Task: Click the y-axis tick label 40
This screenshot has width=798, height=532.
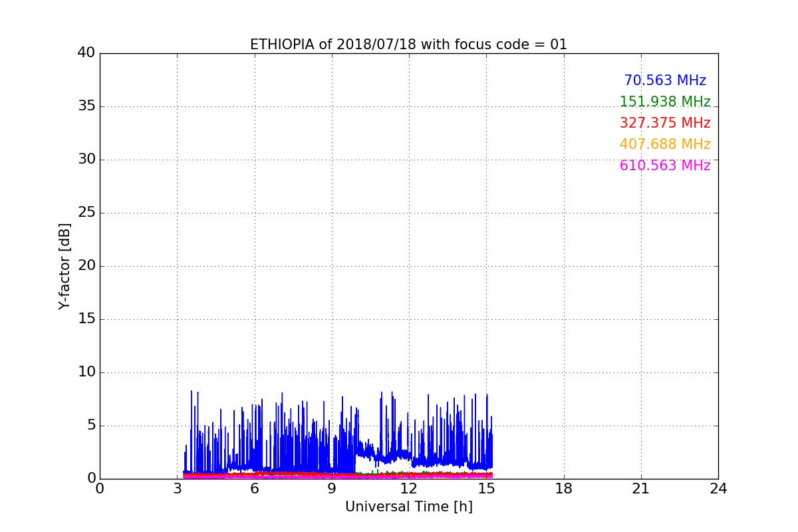Action: click(x=86, y=53)
